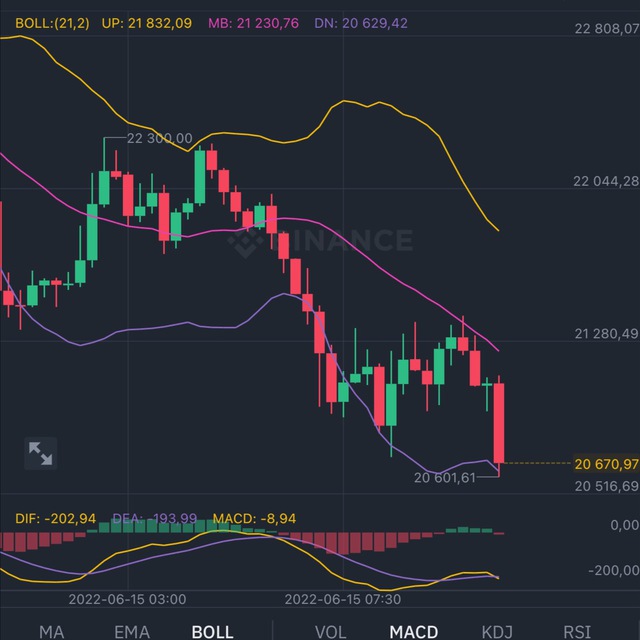Screen dimensions: 640x640
Task: Click the 22 300,00 high price marker
Action: pos(158,138)
